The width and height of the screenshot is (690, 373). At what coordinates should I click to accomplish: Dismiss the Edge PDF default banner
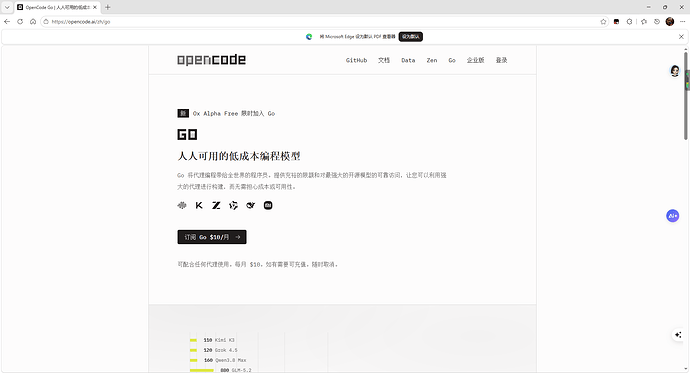coord(681,37)
